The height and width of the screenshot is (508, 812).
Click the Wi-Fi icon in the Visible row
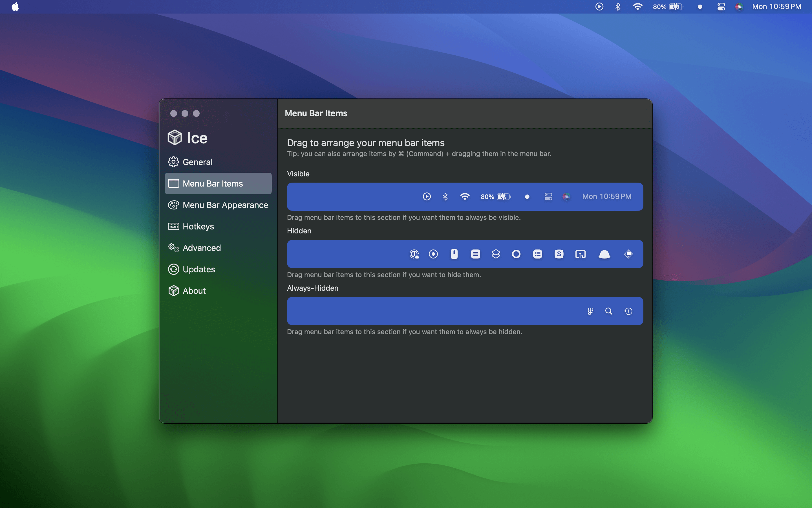click(x=465, y=196)
